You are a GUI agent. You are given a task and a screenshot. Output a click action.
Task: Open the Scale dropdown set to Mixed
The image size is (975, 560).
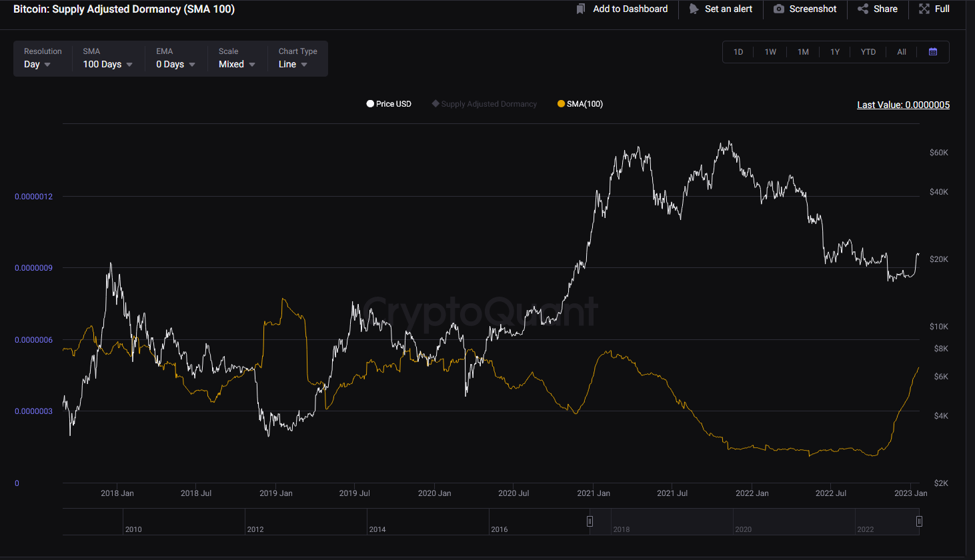tap(235, 64)
